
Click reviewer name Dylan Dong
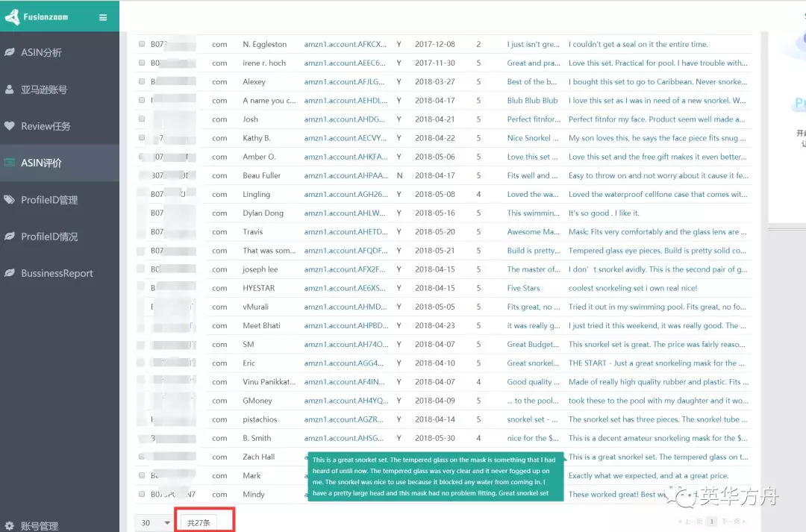tap(263, 213)
